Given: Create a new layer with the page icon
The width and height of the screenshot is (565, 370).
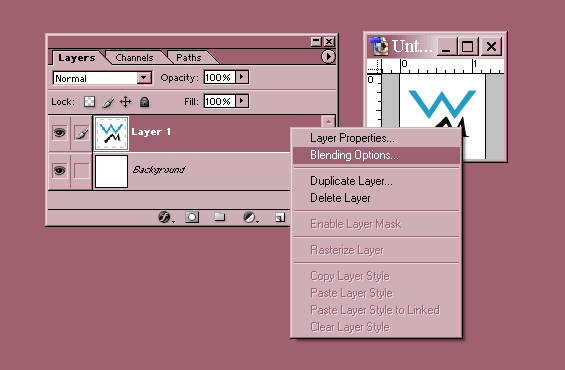Looking at the screenshot, I should click(x=280, y=217).
